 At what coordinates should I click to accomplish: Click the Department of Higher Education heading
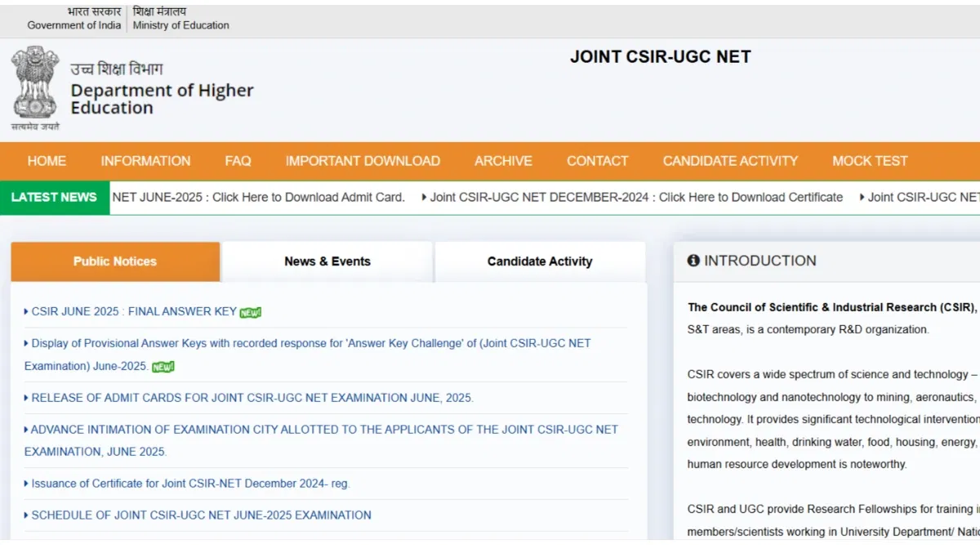pos(162,99)
